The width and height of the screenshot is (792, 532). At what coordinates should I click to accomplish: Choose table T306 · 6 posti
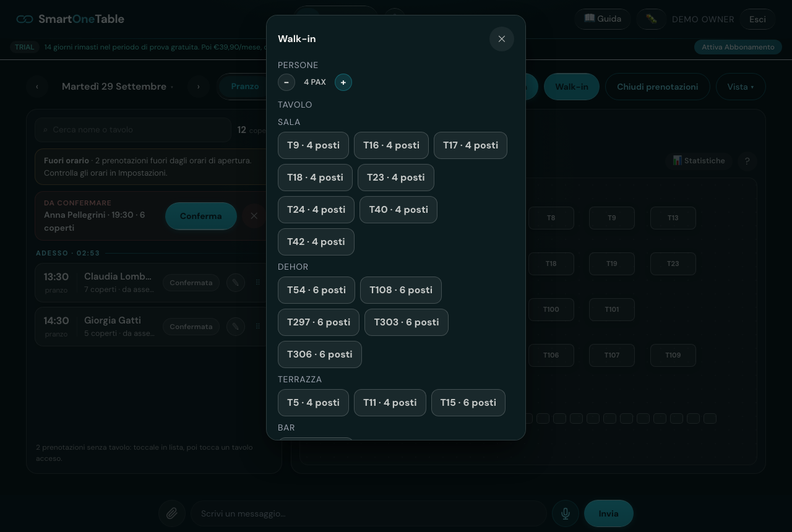click(x=320, y=354)
